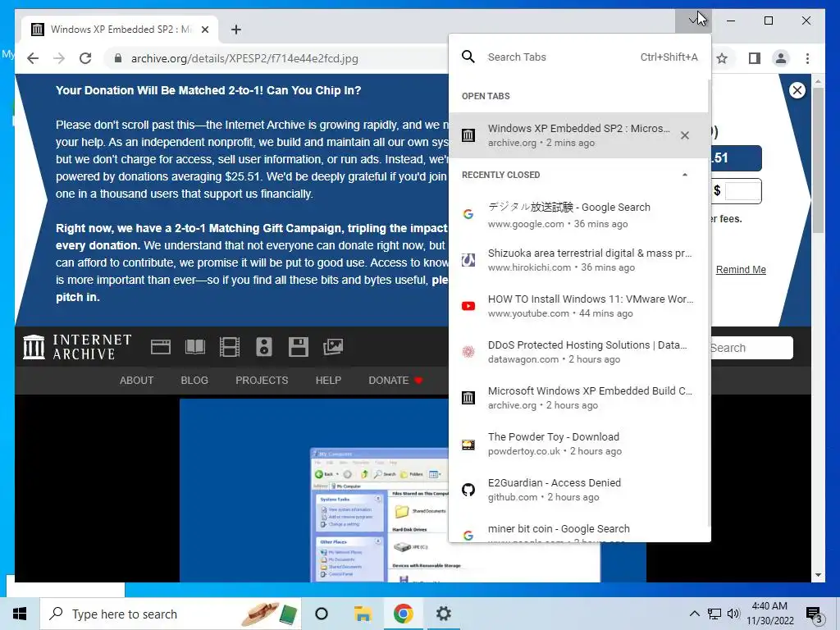Screen dimensions: 840x630
Task: Close the Windows XP Embedded SP2 tab
Action: 204,30
